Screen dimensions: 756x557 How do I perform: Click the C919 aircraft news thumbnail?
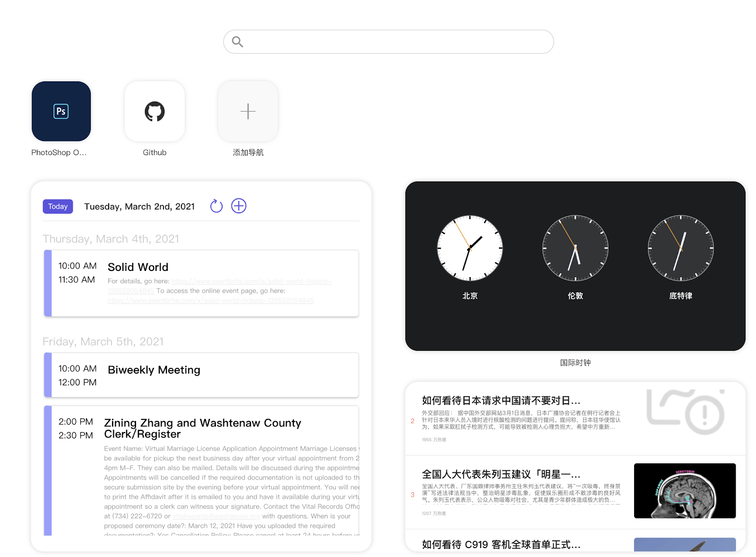[685, 544]
